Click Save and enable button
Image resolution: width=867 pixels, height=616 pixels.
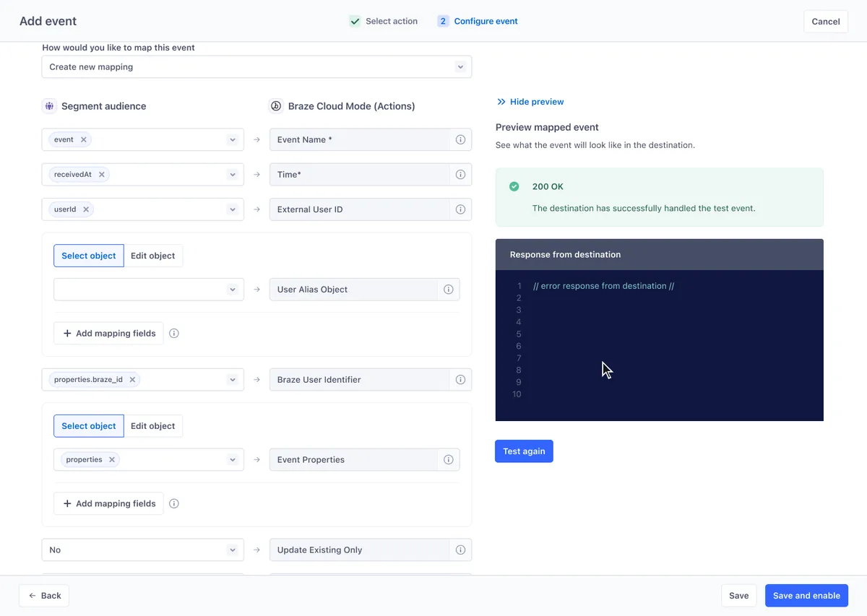tap(806, 596)
